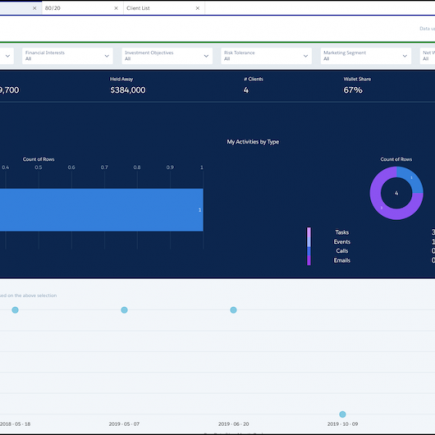Image resolution: width=435 pixels, height=435 pixels.
Task: Click the Tasks legend entry
Action: [x=342, y=232]
